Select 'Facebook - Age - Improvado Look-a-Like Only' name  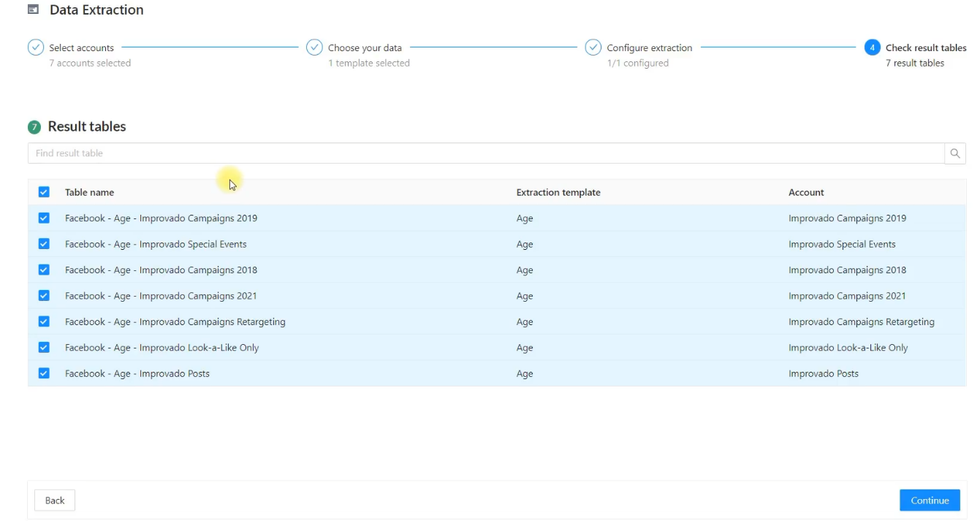click(162, 348)
